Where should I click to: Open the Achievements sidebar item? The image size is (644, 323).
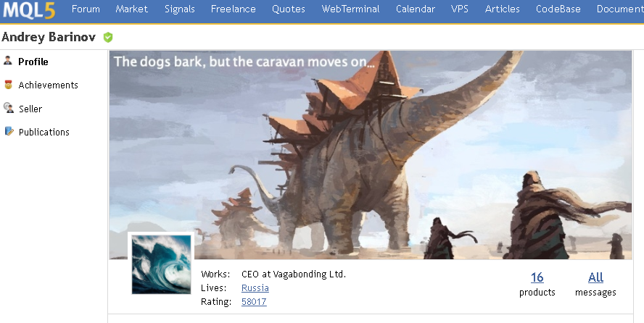pyautogui.click(x=48, y=85)
